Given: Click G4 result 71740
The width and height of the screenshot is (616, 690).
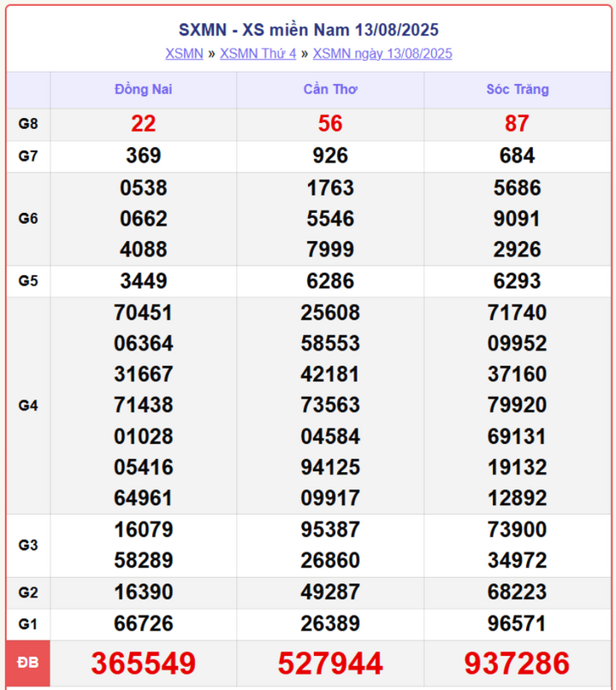Looking at the screenshot, I should [517, 313].
